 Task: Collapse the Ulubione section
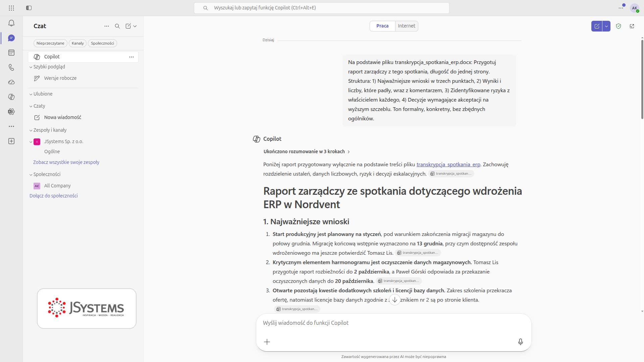[31, 94]
